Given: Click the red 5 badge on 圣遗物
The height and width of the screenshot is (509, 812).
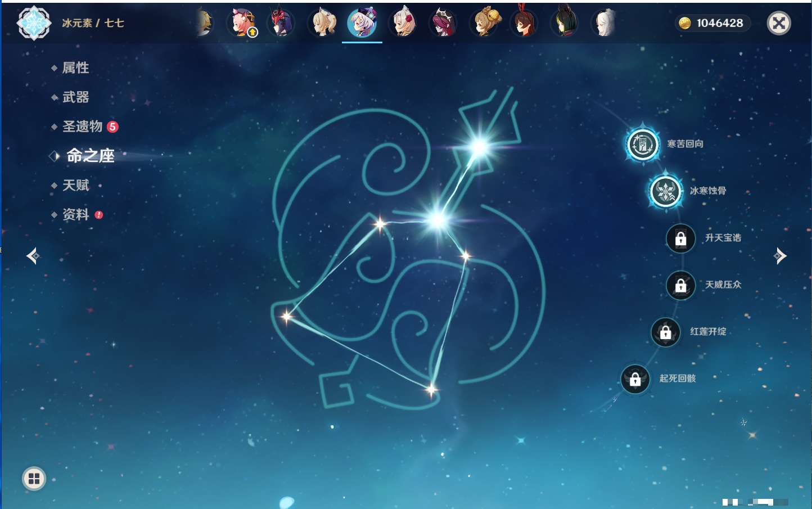Looking at the screenshot, I should (112, 127).
